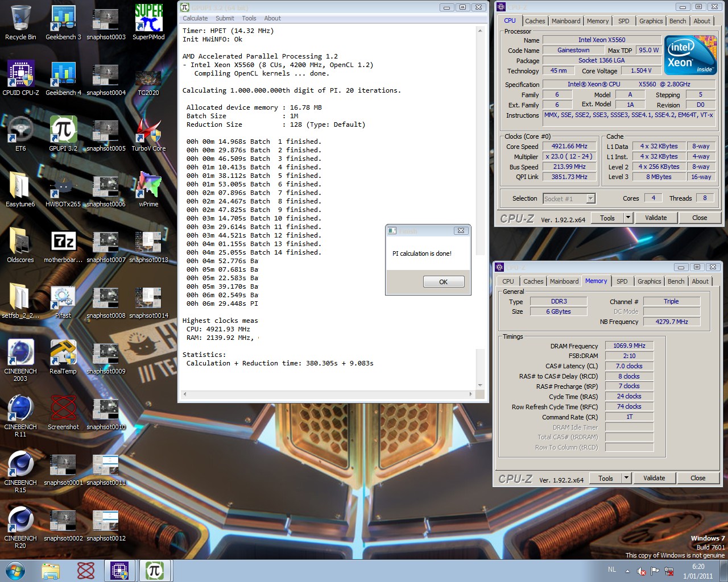The width and height of the screenshot is (728, 582).
Task: Open the Graphics tab in top CPU-Z window
Action: pos(651,21)
